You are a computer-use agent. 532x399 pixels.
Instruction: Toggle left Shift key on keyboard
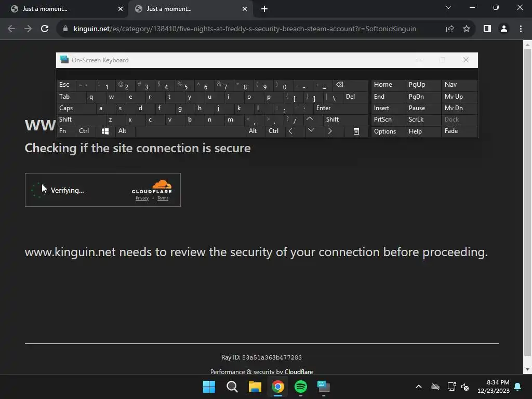click(81, 119)
